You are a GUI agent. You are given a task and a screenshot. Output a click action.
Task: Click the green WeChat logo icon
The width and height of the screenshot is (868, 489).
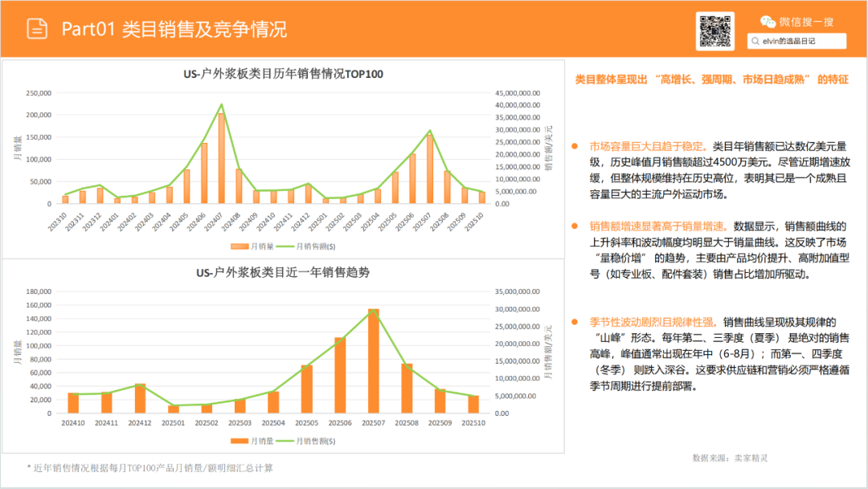pyautogui.click(x=768, y=22)
